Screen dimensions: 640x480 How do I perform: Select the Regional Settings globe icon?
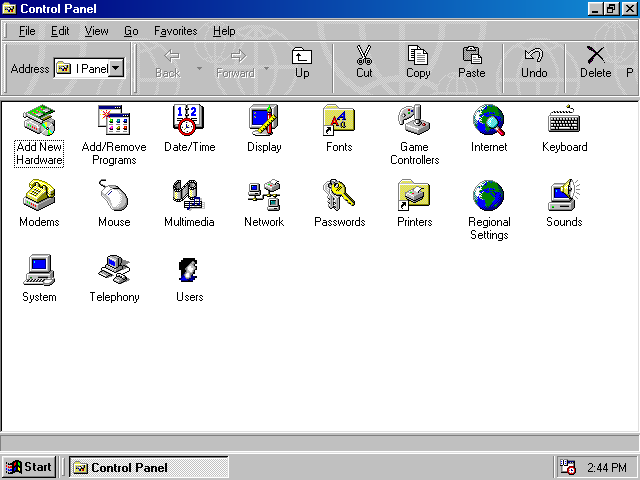(x=489, y=196)
